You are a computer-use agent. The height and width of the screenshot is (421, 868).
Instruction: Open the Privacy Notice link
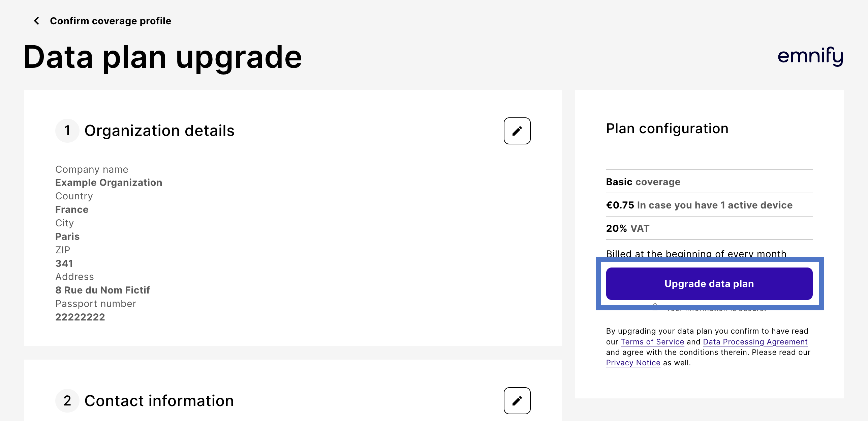tap(633, 363)
